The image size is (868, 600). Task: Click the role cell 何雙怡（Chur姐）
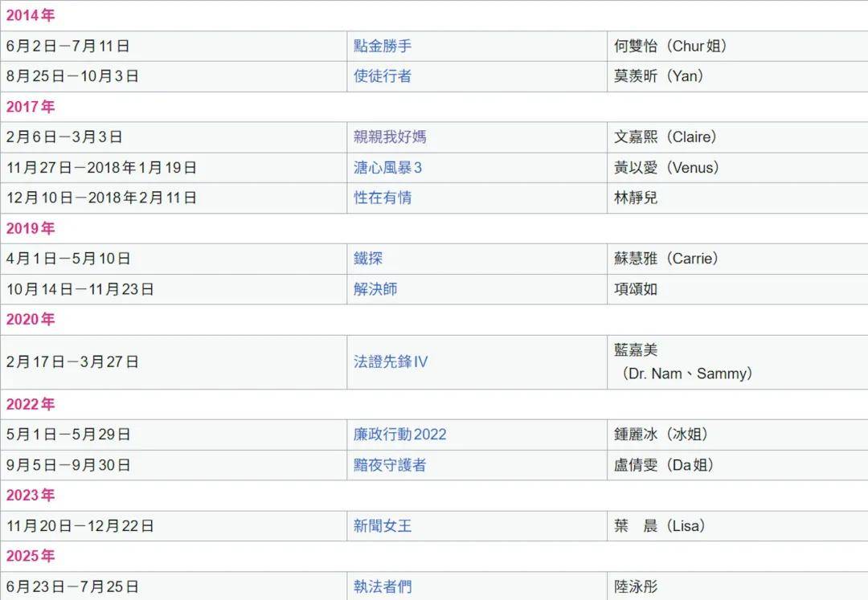point(670,46)
